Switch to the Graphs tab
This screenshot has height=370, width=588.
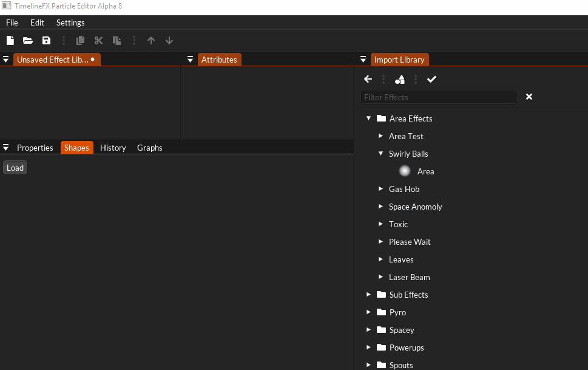(149, 148)
